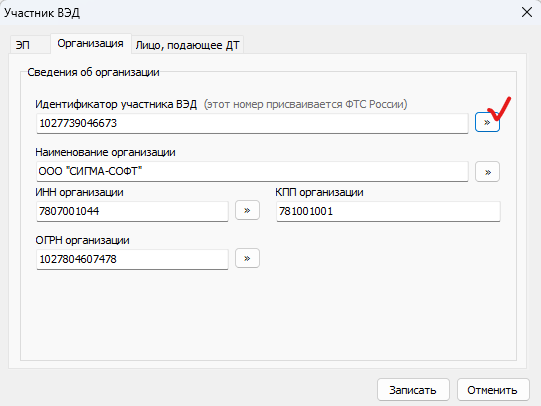541x406 pixels.
Task: Close the Участник ВЭД dialog
Action: tap(527, 12)
